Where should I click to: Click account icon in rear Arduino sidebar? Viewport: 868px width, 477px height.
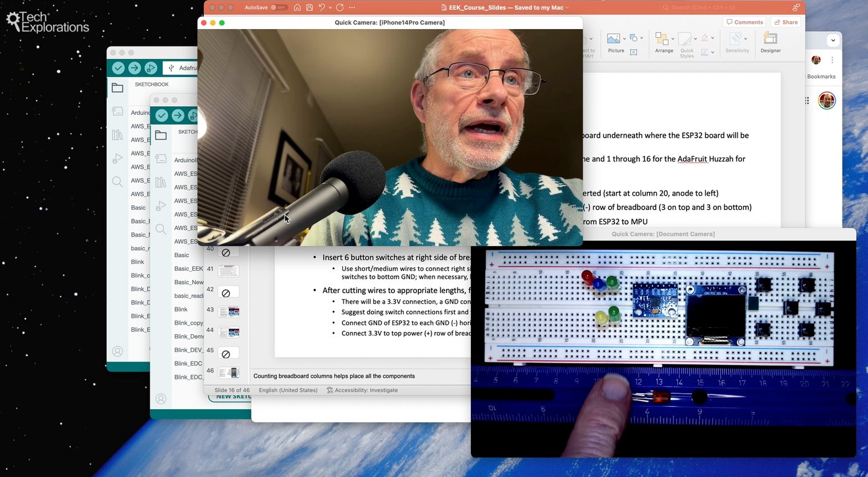117,352
